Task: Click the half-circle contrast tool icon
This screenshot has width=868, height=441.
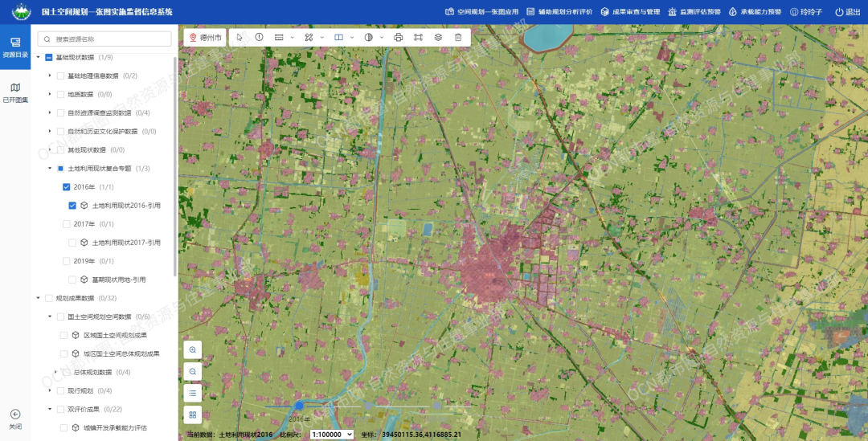Action: [x=369, y=37]
